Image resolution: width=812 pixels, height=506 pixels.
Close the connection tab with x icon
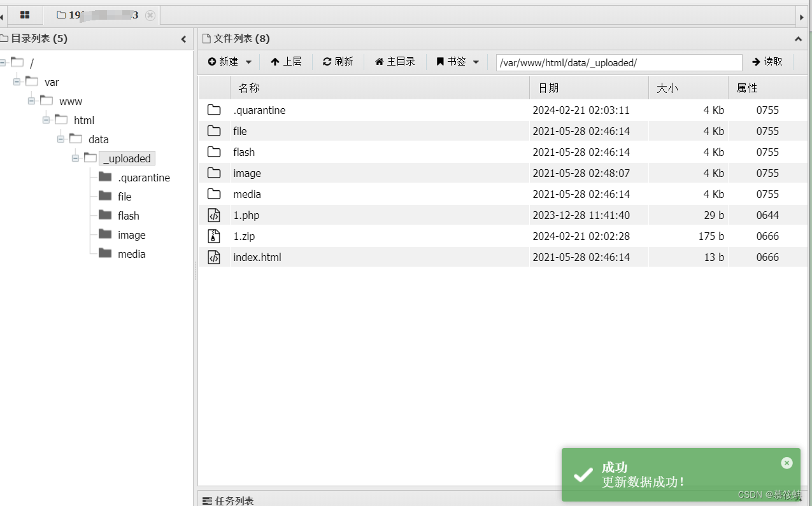click(x=150, y=15)
